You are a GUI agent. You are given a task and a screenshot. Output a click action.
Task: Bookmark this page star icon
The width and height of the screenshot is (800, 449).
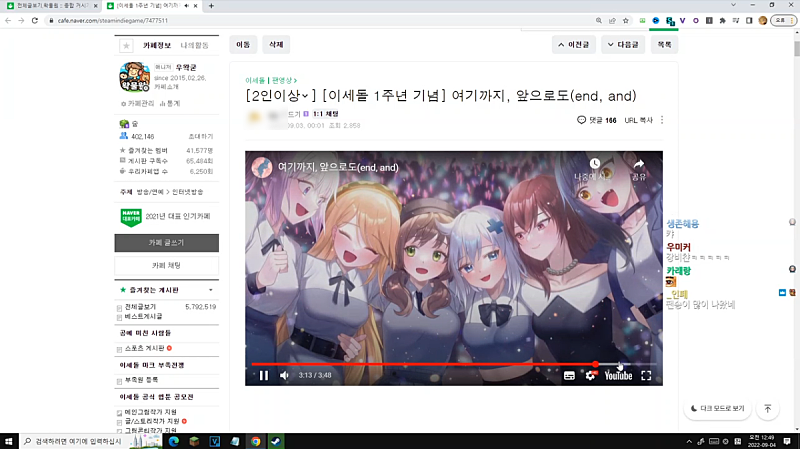coord(626,20)
